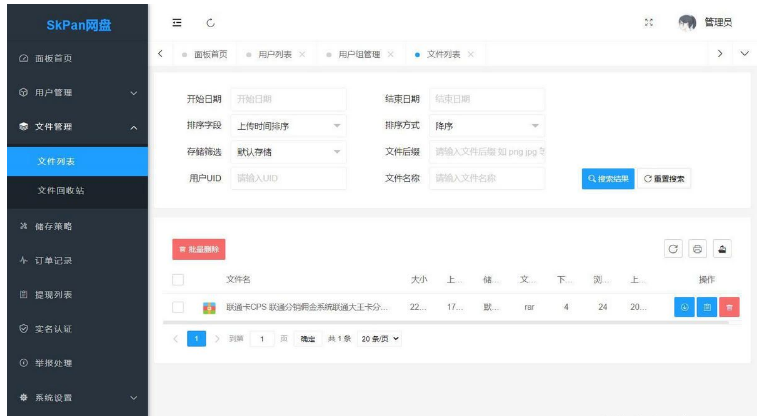Open 订单记录 in the sidebar
The image size is (775, 416).
(77, 260)
